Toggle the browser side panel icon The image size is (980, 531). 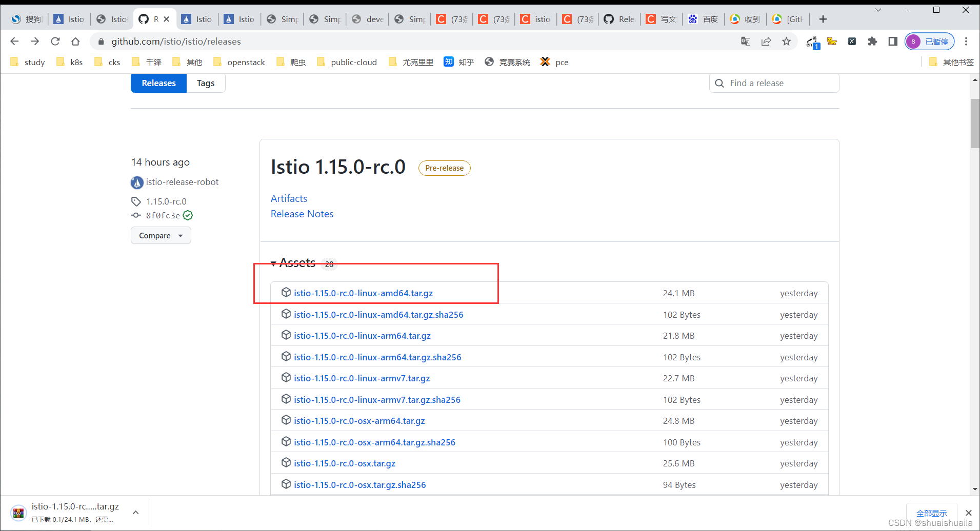(x=893, y=42)
